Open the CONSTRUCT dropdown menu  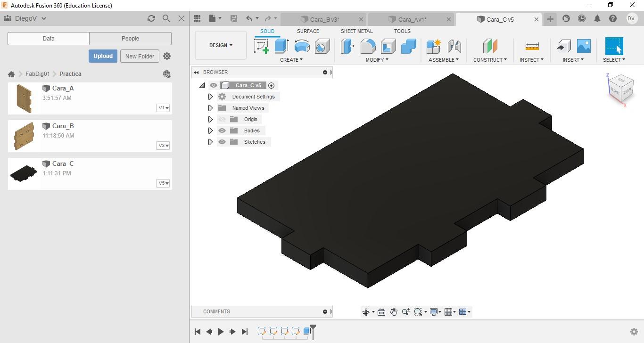(x=490, y=60)
